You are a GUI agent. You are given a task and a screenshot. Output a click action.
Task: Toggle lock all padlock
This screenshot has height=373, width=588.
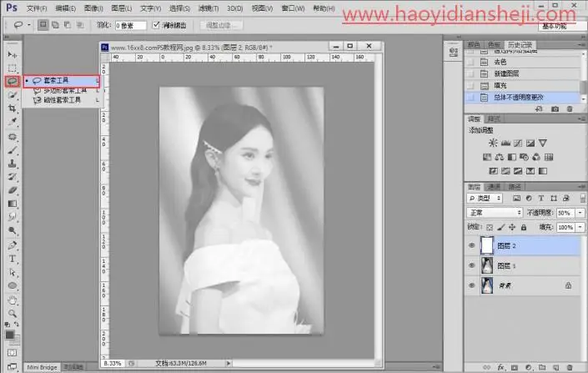click(x=524, y=228)
